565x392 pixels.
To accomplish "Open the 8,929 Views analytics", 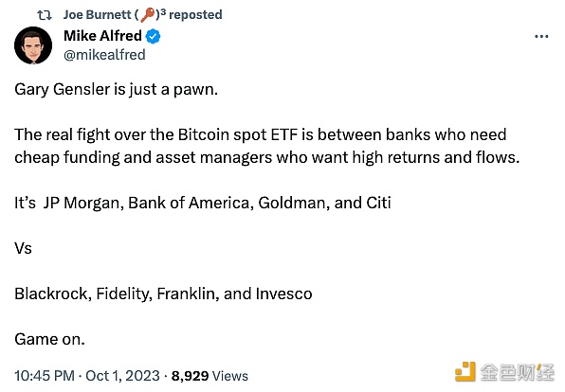I will point(210,376).
